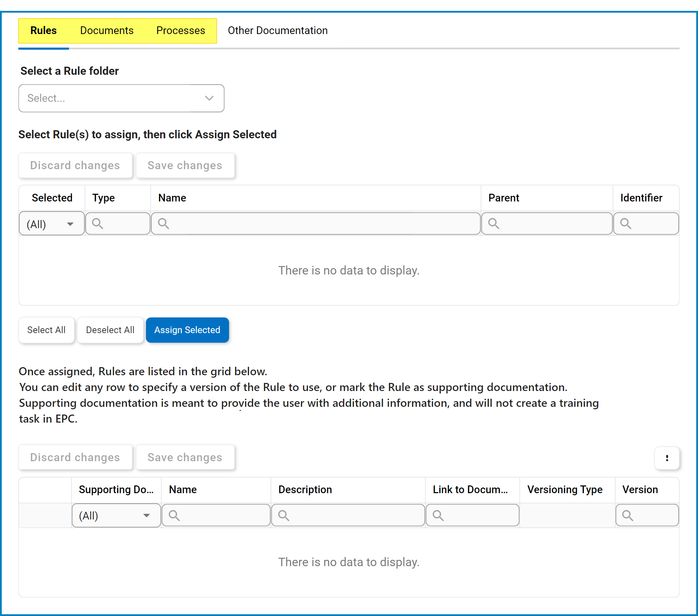Sort by the Type column header

tap(118, 198)
